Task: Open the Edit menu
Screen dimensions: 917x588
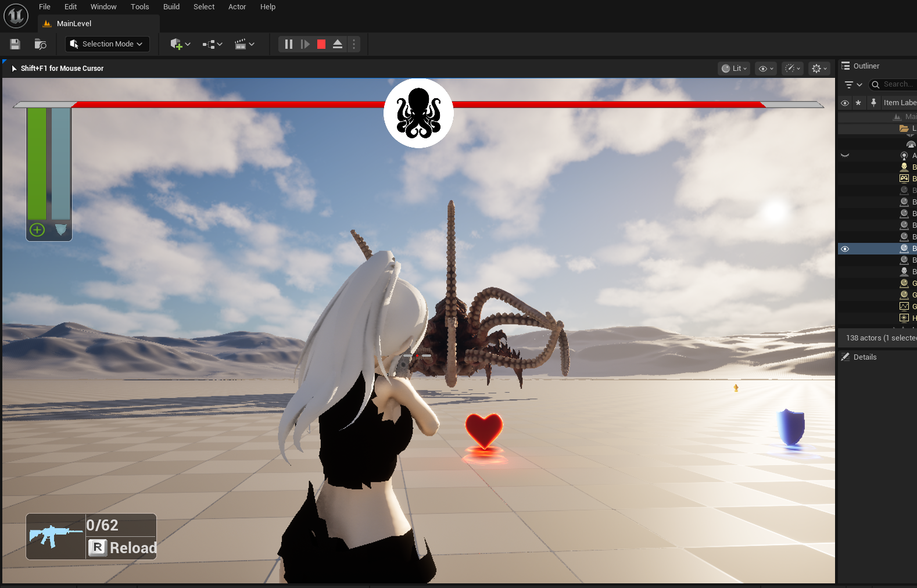Action: coord(70,7)
